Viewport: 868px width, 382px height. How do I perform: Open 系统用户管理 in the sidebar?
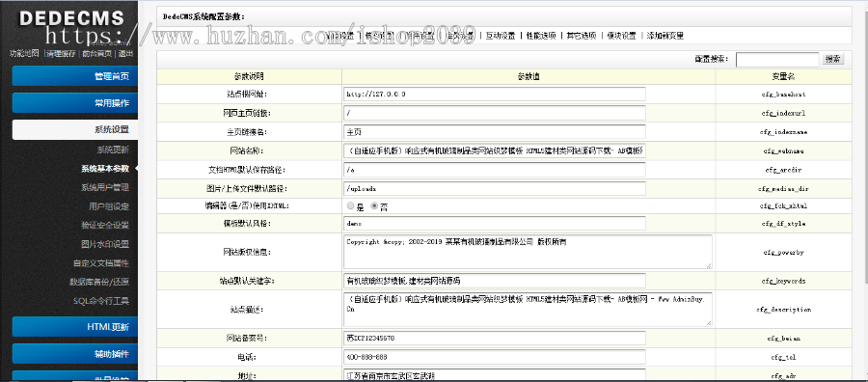point(105,188)
